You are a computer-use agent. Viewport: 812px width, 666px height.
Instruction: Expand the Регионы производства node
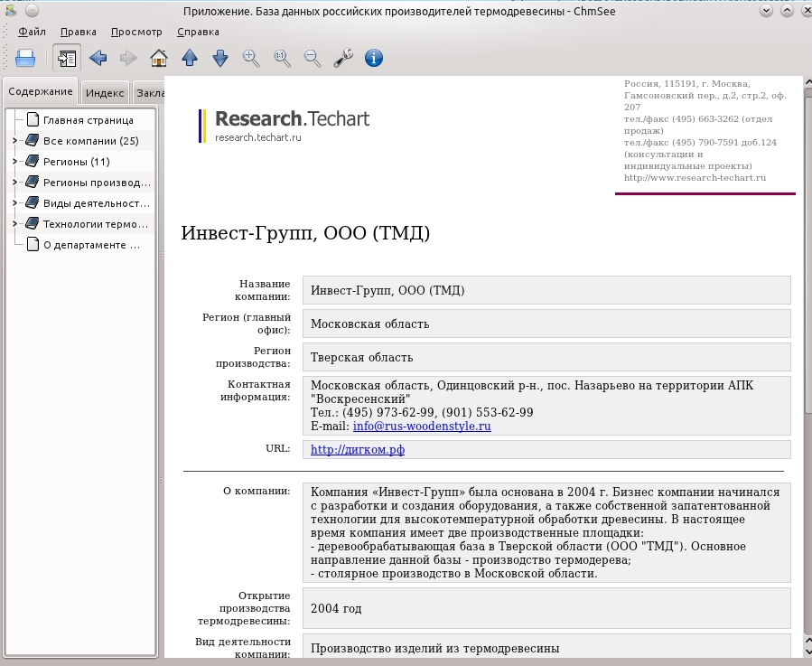pos(14,182)
